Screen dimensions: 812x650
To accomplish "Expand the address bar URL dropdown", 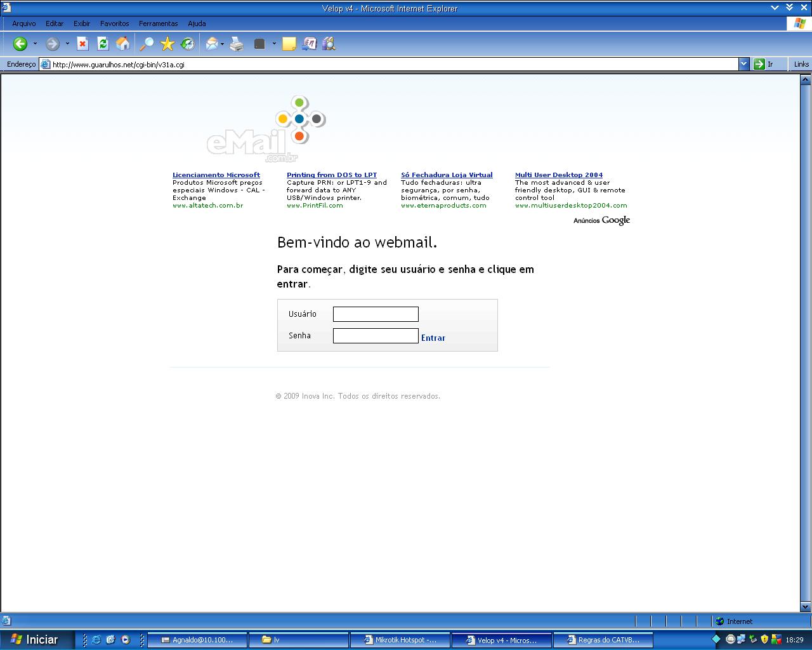I will pyautogui.click(x=744, y=64).
